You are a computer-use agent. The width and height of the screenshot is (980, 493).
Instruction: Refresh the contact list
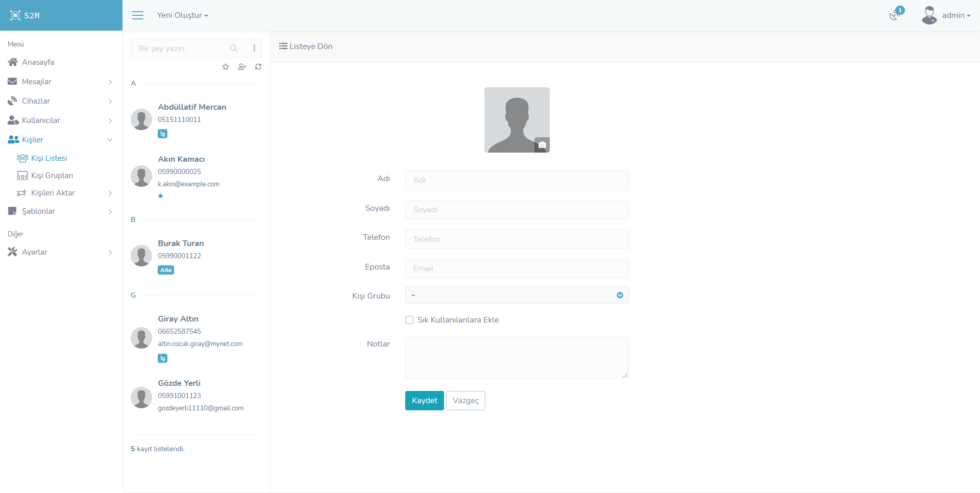(x=258, y=67)
